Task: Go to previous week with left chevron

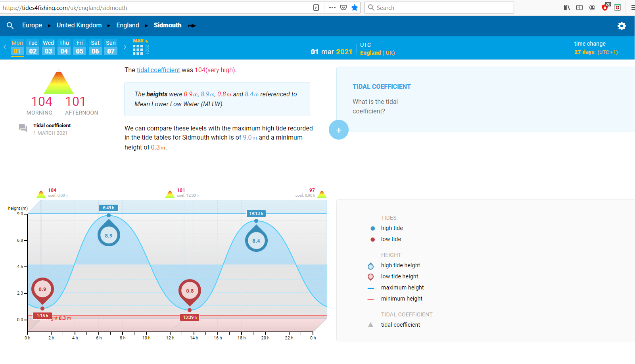Action: coord(5,47)
